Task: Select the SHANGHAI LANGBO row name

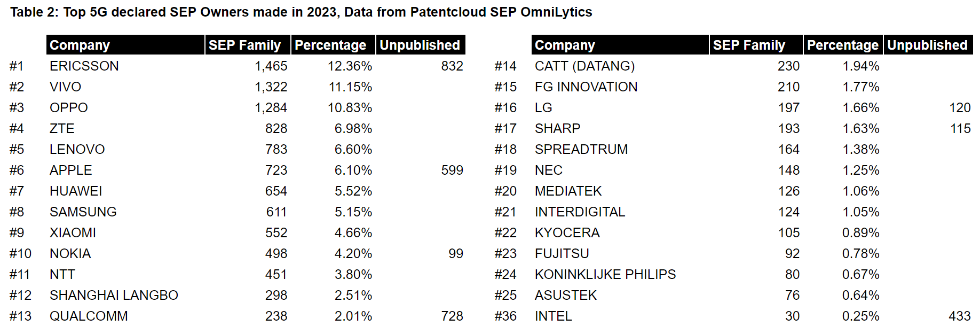Action: (114, 296)
